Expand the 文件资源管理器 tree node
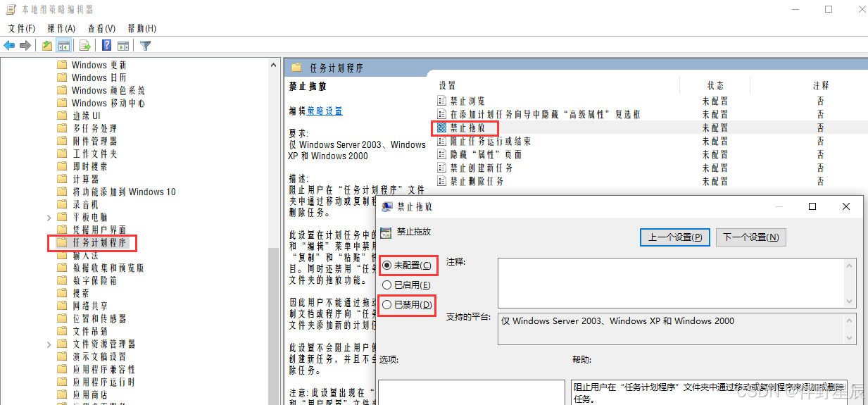Viewport: 868px width, 405px height. [x=49, y=344]
